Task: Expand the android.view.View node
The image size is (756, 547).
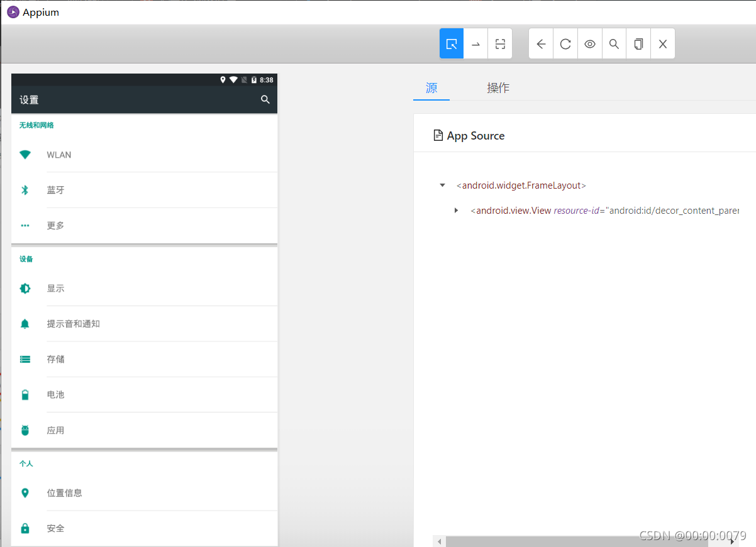Action: click(x=457, y=211)
